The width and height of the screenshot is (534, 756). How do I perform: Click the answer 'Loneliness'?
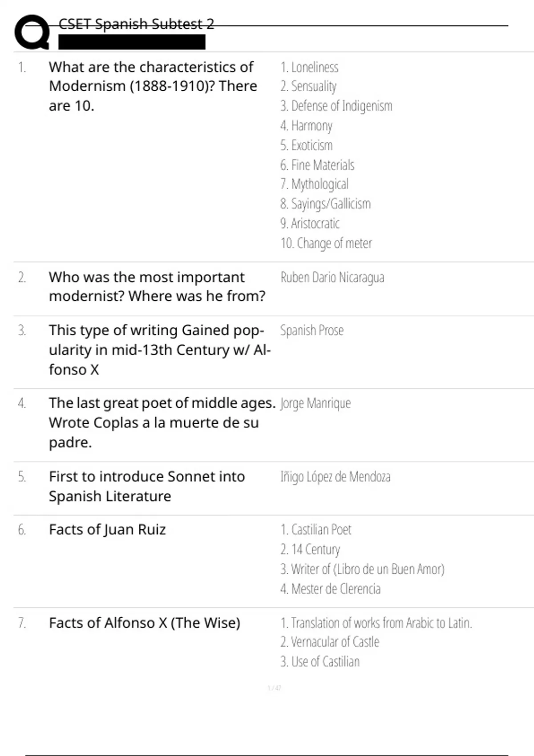point(309,67)
